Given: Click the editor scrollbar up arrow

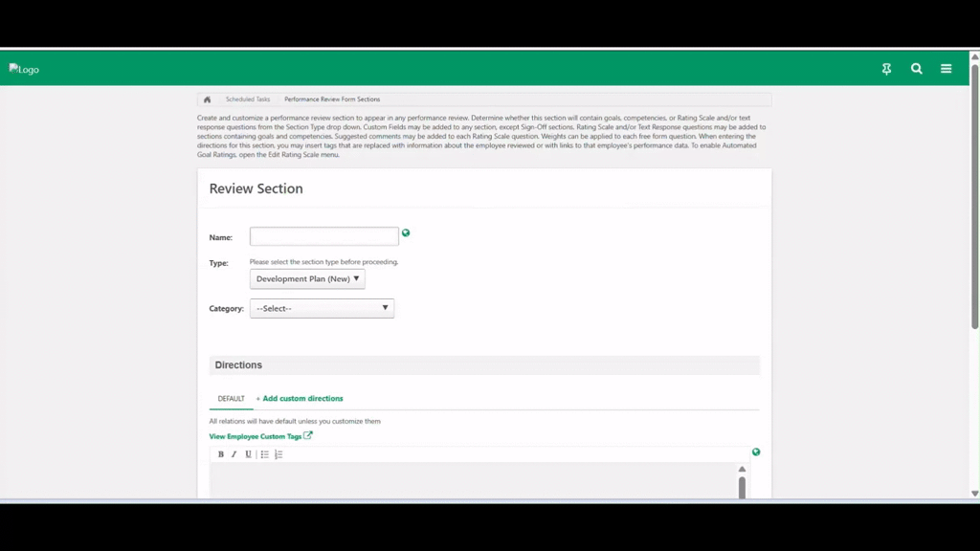Looking at the screenshot, I should click(x=742, y=469).
